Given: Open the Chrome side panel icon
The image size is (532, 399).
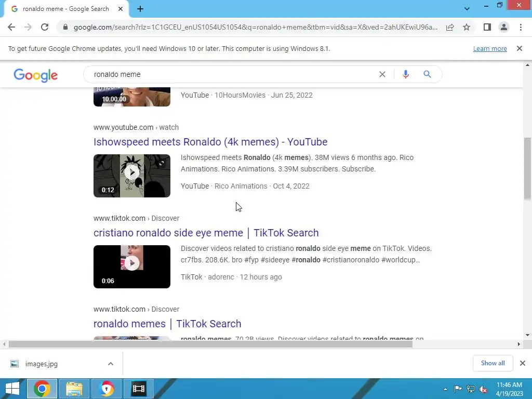Looking at the screenshot, I should [x=487, y=27].
